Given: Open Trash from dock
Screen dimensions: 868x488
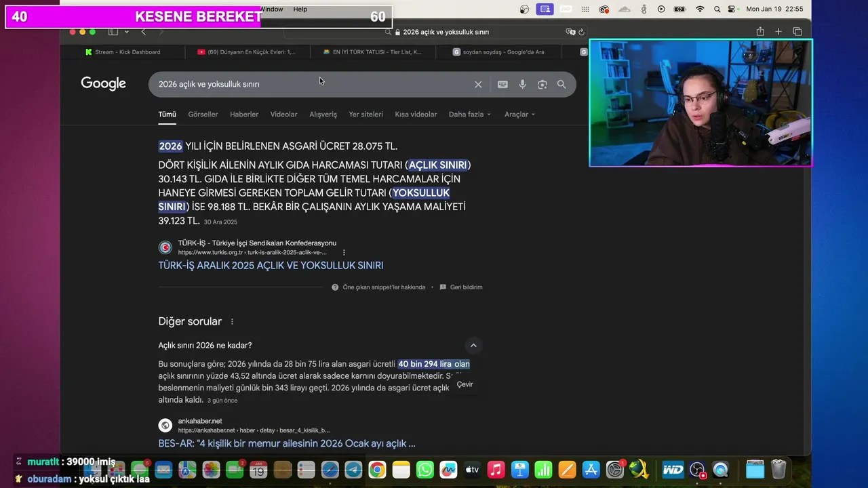Looking at the screenshot, I should (778, 469).
